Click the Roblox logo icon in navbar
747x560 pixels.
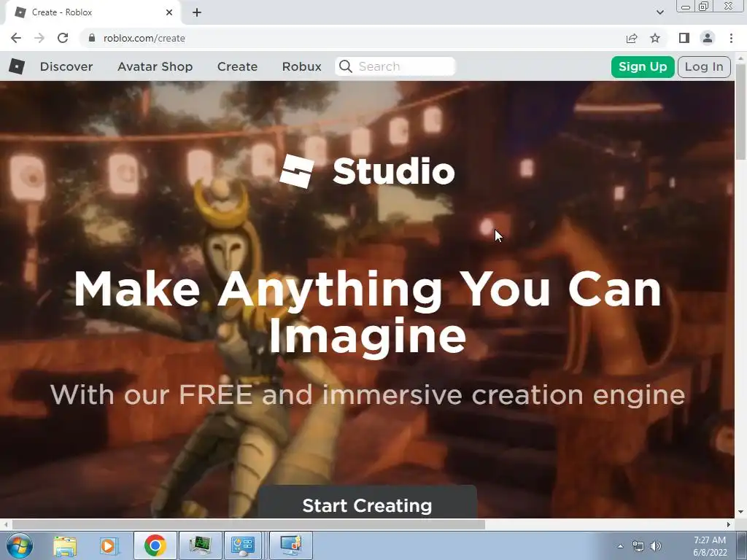pos(17,66)
